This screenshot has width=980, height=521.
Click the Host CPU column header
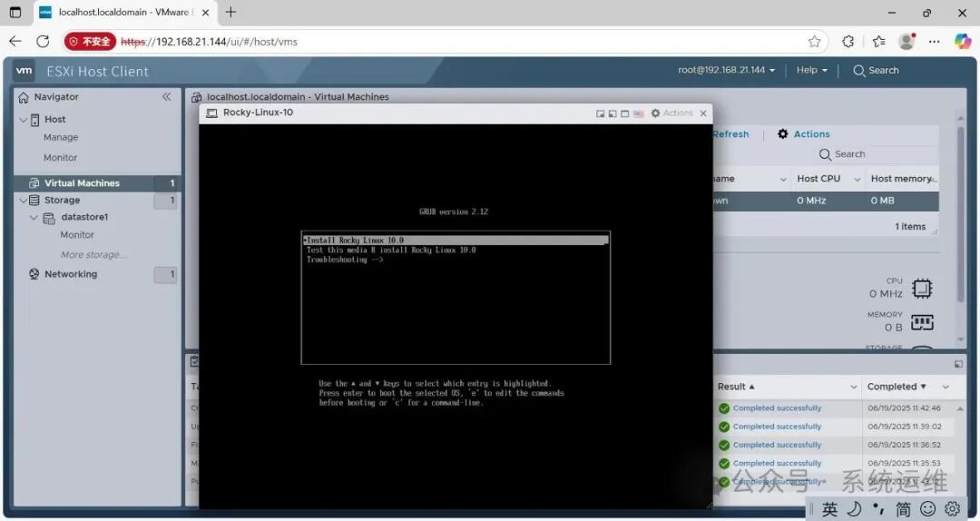pos(818,179)
